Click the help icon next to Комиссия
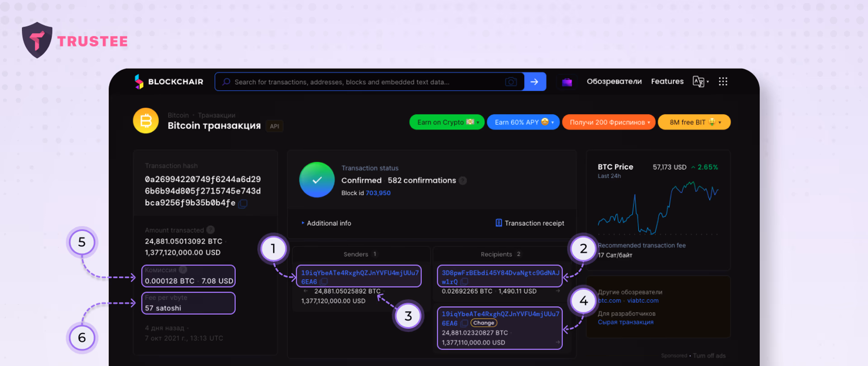Viewport: 868px width, 366px height. click(183, 270)
